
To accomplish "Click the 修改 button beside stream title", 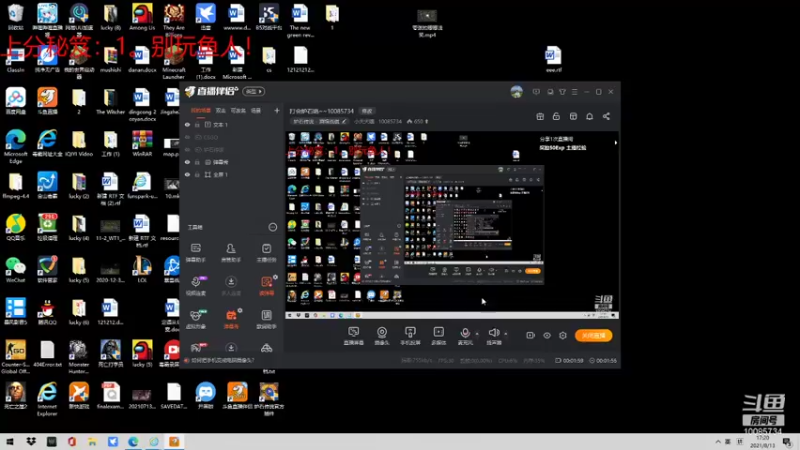I will coord(367,111).
